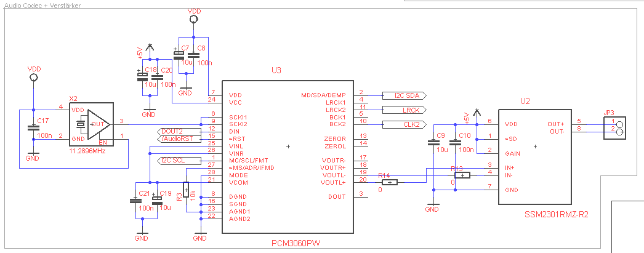Click the C17 capacitor symbol
The image size is (644, 253).
[x=33, y=128]
